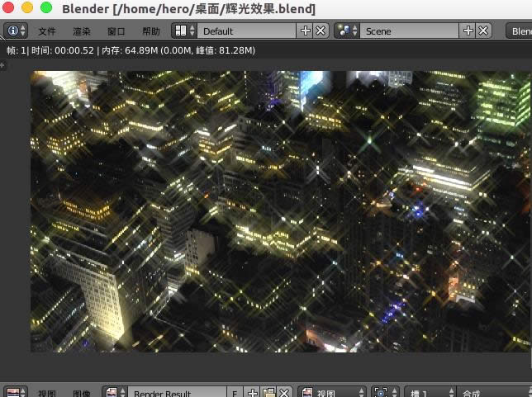Open an image file with folder icon
The height and width of the screenshot is (397, 532).
click(x=268, y=392)
